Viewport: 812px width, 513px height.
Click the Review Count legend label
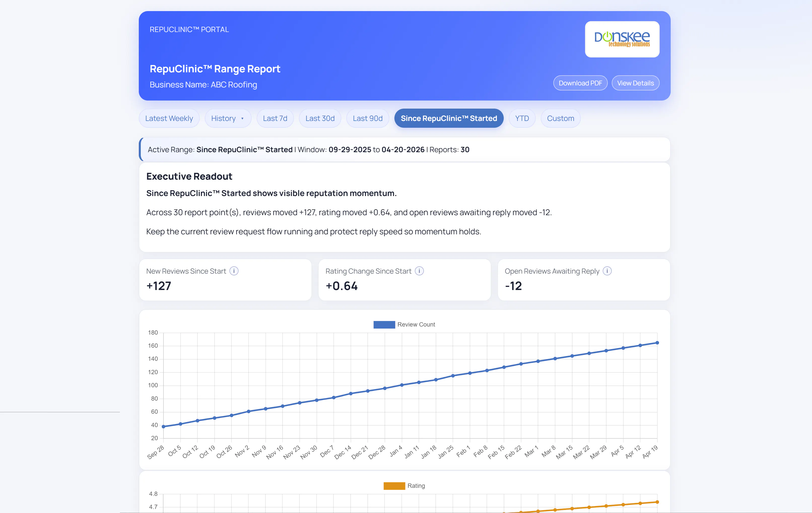(x=416, y=325)
